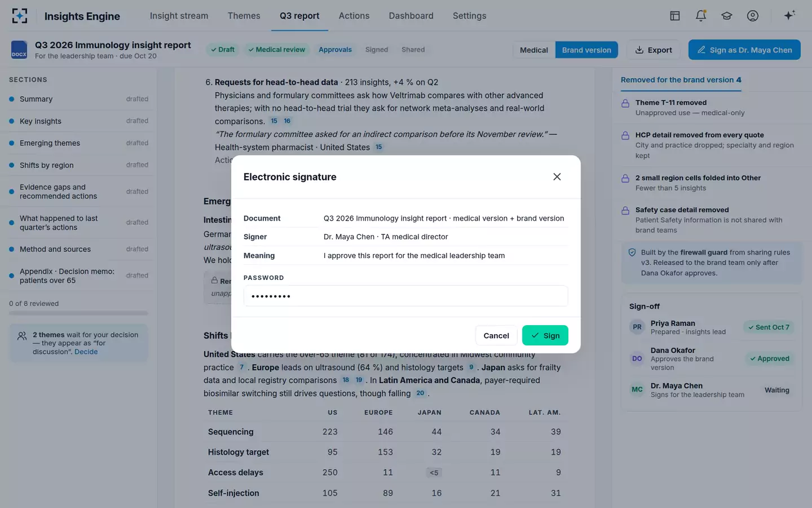Select Removed for the brand version tab
The width and height of the screenshot is (812, 508).
click(x=681, y=80)
